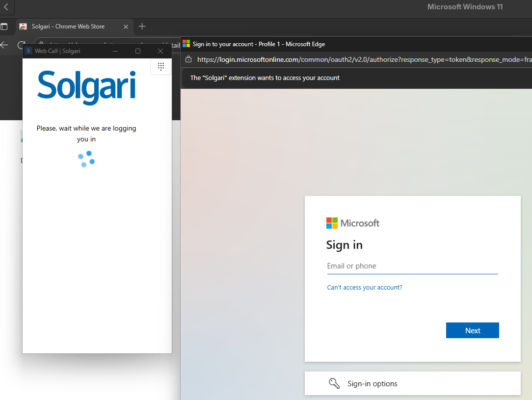Image resolution: width=532 pixels, height=400 pixels.
Task: Select the Solgari - Chrome Web Store tab
Action: (x=68, y=27)
